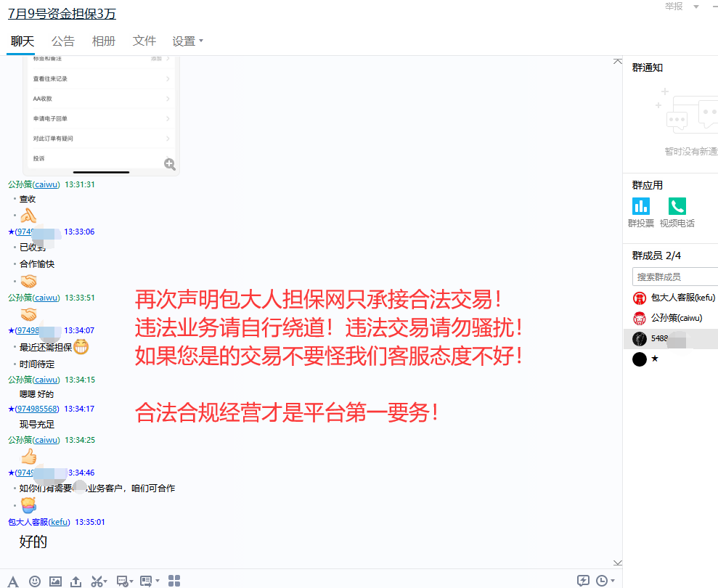Select the screenshot scissors tool
Screen dimensions: 718x588
(97, 581)
